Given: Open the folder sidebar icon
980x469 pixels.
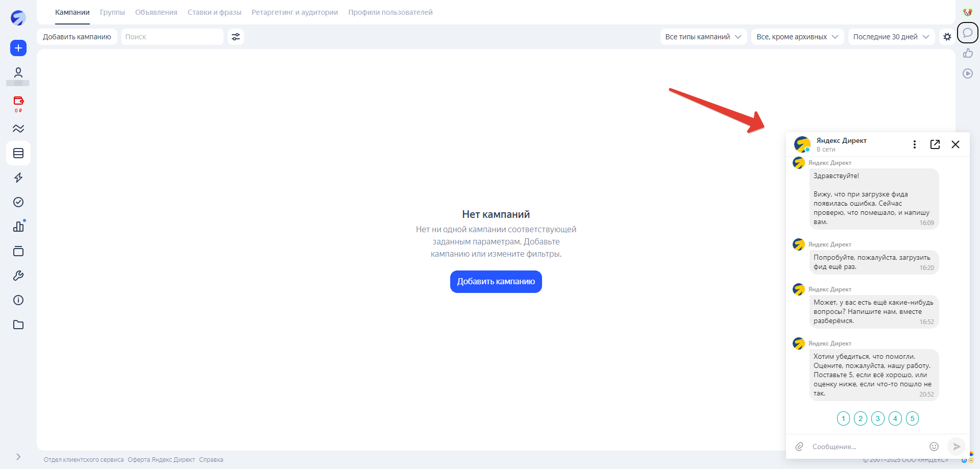Looking at the screenshot, I should click(x=18, y=325).
